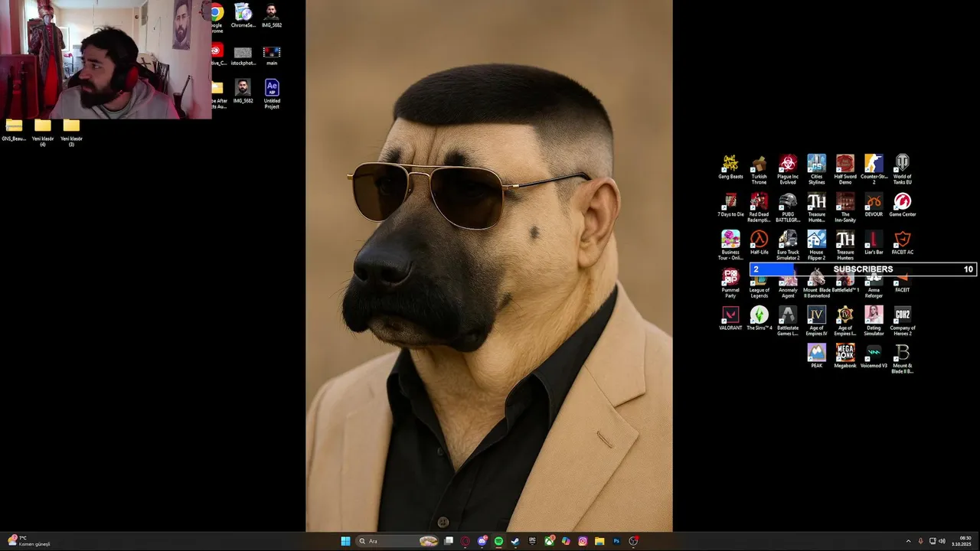
Task: Select the 7 Days to Die icon
Action: tap(730, 204)
